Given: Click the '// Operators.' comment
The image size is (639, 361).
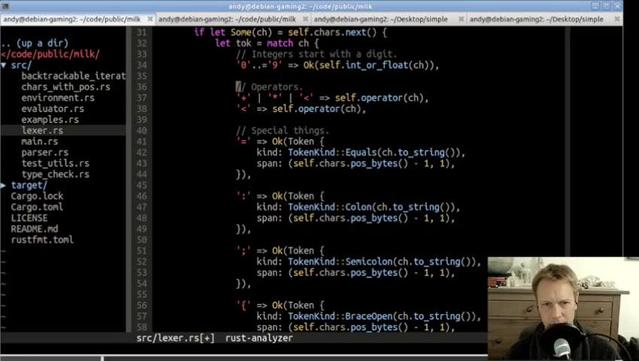Looking at the screenshot, I should (x=269, y=87).
